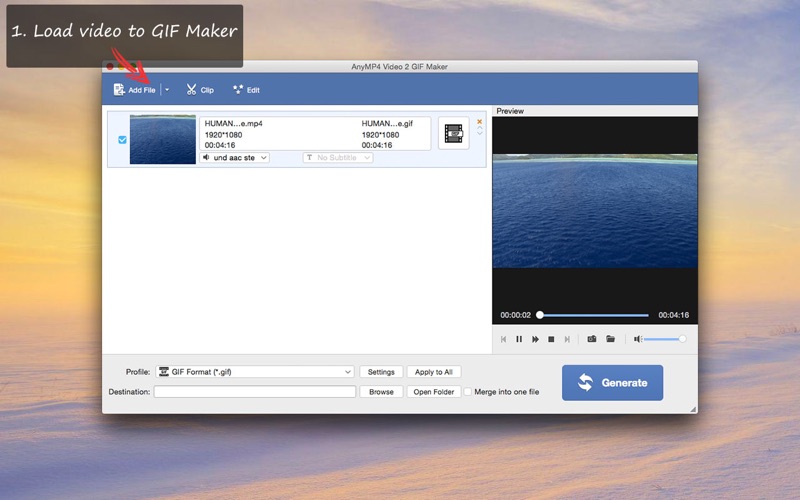Click the GIF output format icon
This screenshot has height=500, width=800.
tap(454, 132)
